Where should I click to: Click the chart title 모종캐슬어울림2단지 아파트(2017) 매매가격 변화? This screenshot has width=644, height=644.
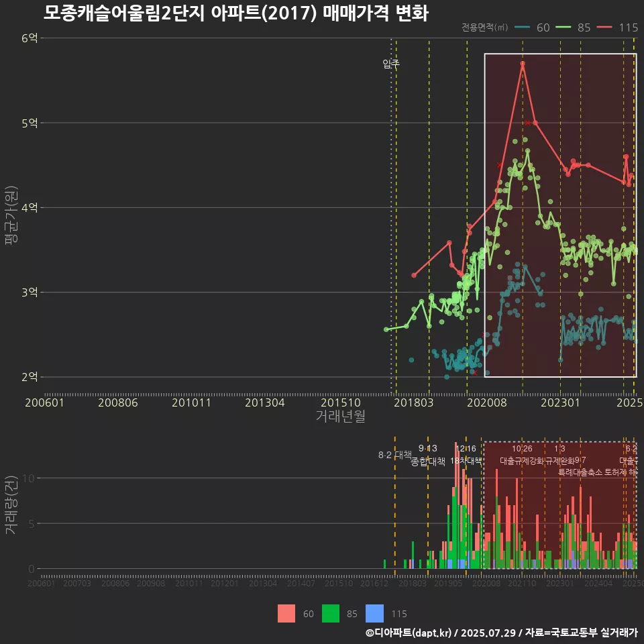coord(235,13)
